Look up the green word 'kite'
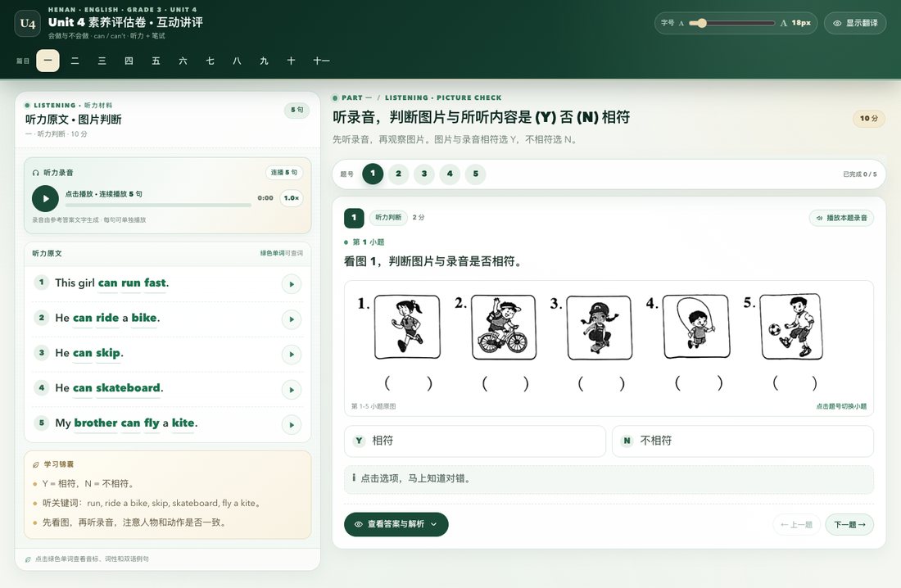 point(183,423)
